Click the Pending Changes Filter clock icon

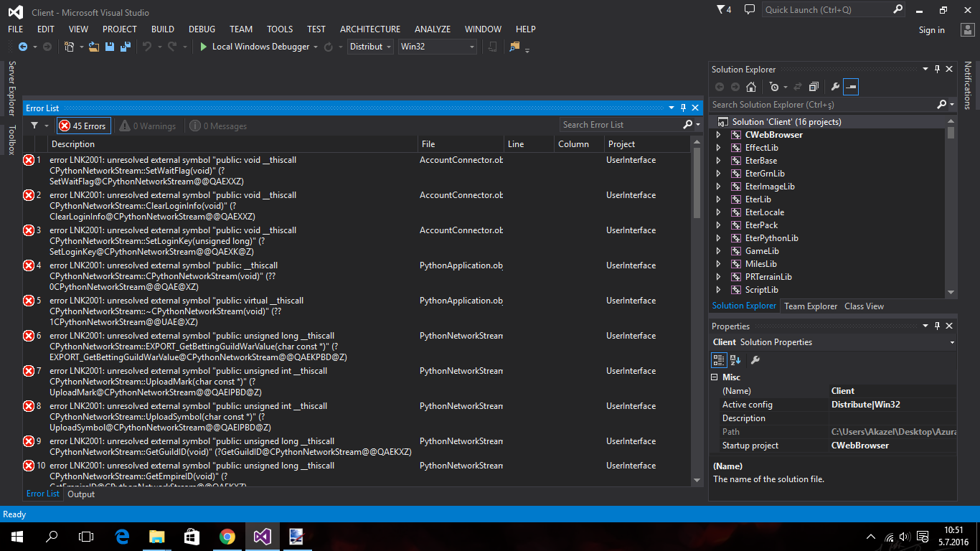point(774,87)
